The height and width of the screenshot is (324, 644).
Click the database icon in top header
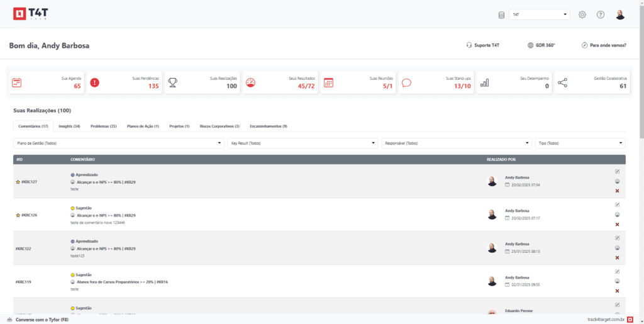(x=501, y=14)
